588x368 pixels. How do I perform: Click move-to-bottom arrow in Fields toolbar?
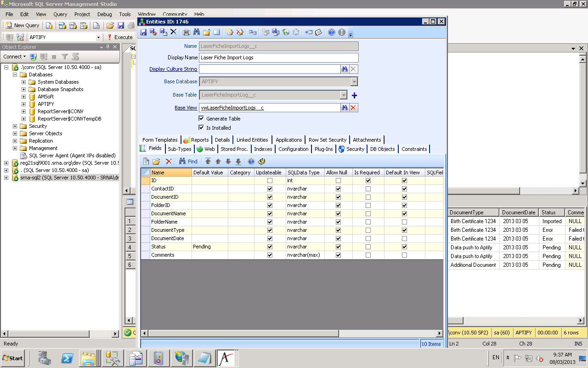tap(238, 161)
